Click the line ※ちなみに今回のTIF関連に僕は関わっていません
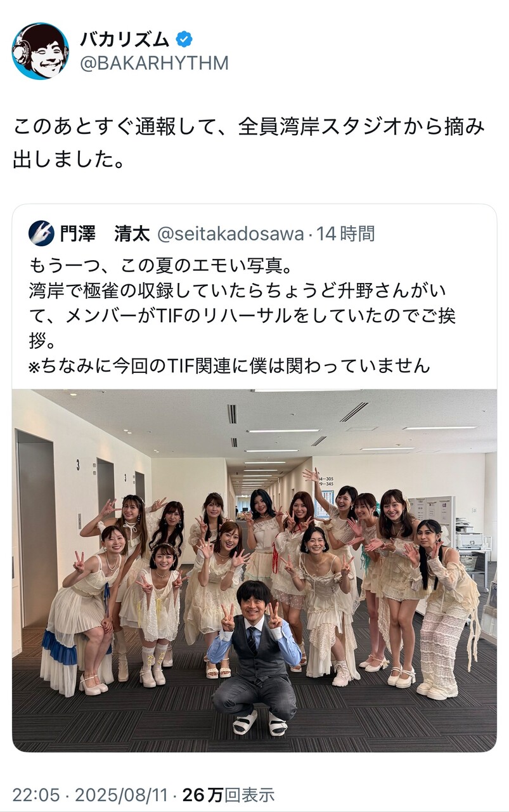Viewport: 509px width, 812px height. [x=229, y=365]
